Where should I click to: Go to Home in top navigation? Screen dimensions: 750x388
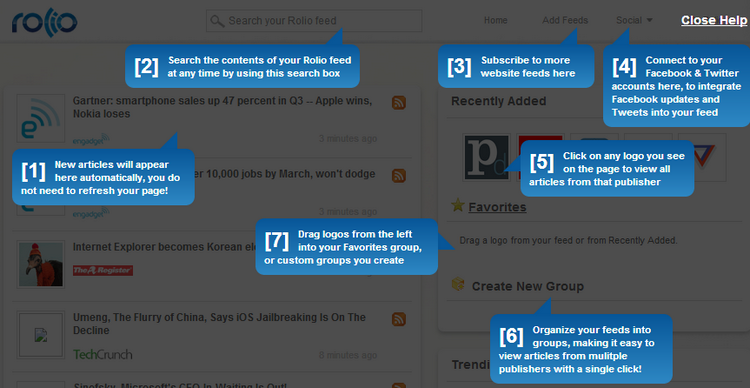[x=496, y=21]
